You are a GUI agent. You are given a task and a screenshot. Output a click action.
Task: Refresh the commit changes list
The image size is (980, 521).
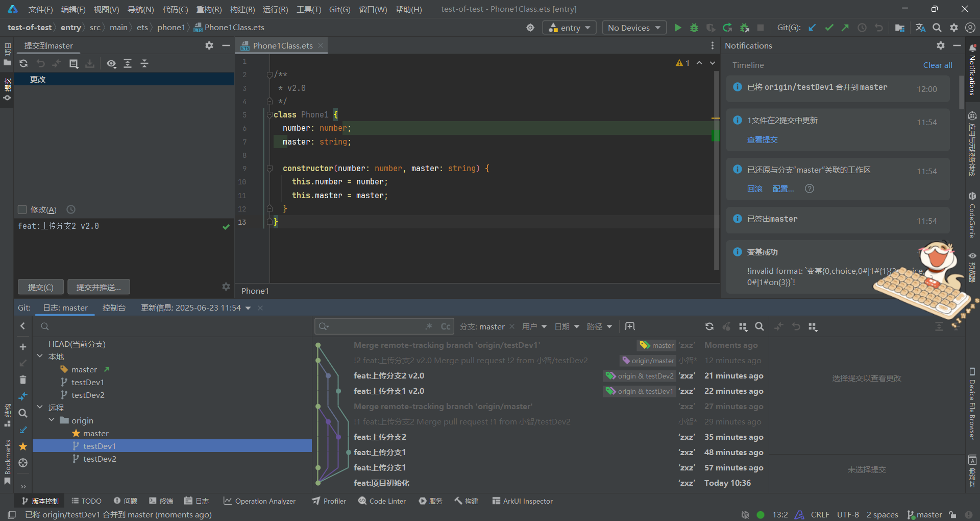pos(23,63)
